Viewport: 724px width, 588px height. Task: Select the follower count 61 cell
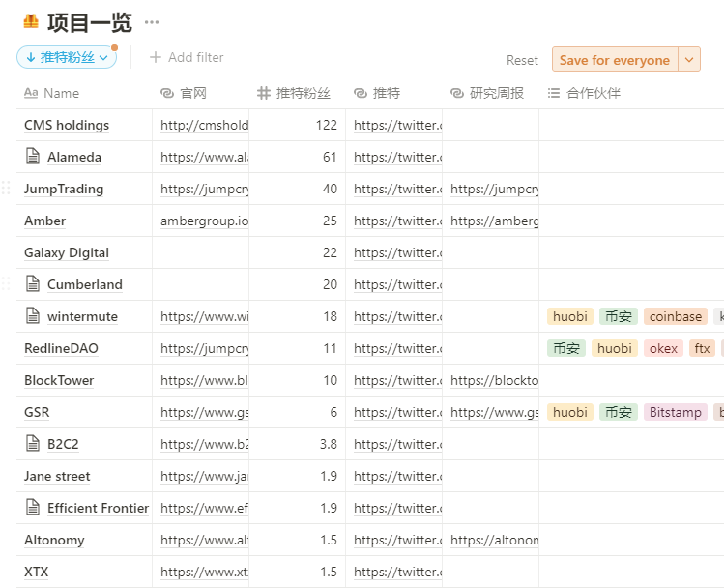(x=298, y=157)
